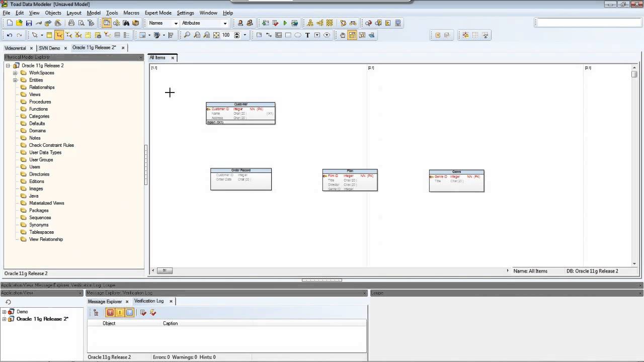Image resolution: width=644 pixels, height=362 pixels.
Task: Select the Genre entity
Action: click(457, 181)
